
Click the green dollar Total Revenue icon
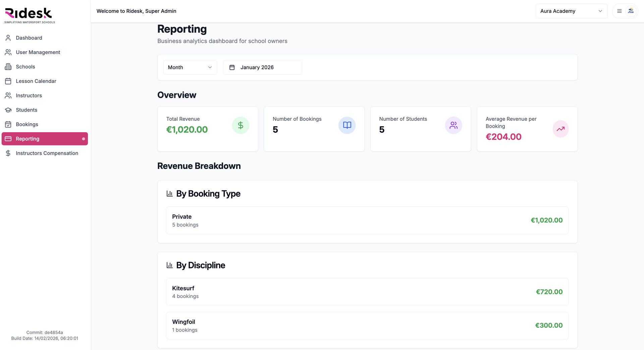(x=240, y=125)
